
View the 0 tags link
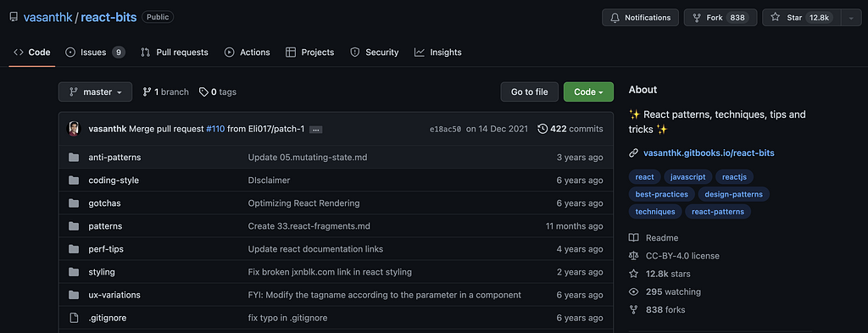point(218,92)
